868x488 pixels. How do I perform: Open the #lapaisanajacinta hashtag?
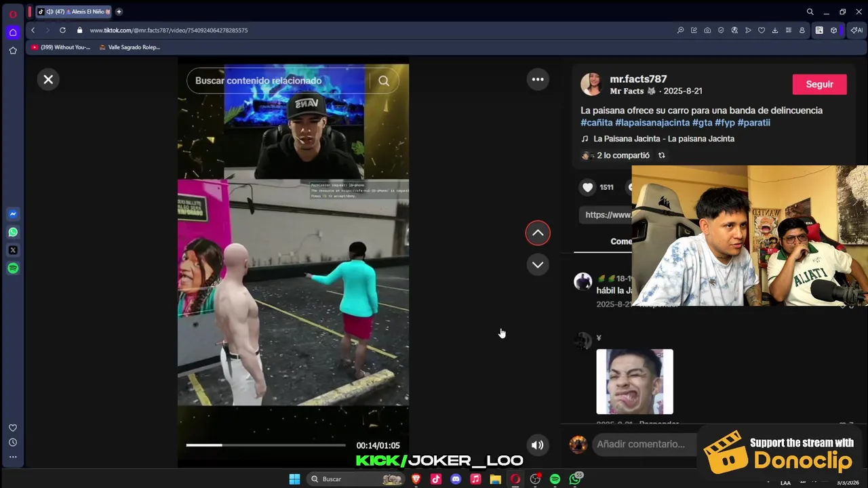click(x=652, y=123)
